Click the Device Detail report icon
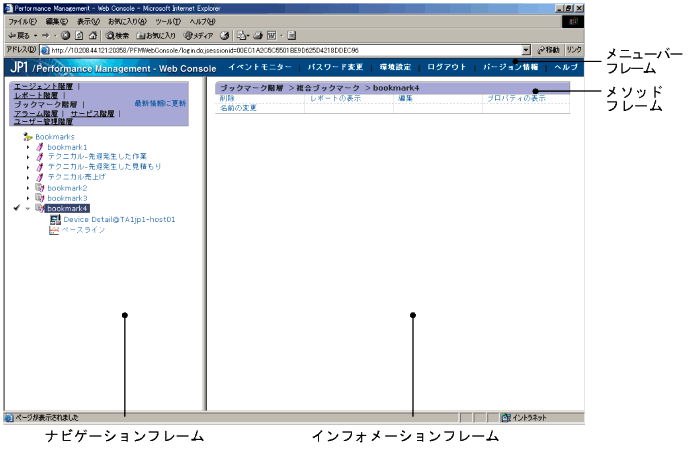This screenshot has width=688, height=452. pyautogui.click(x=55, y=219)
